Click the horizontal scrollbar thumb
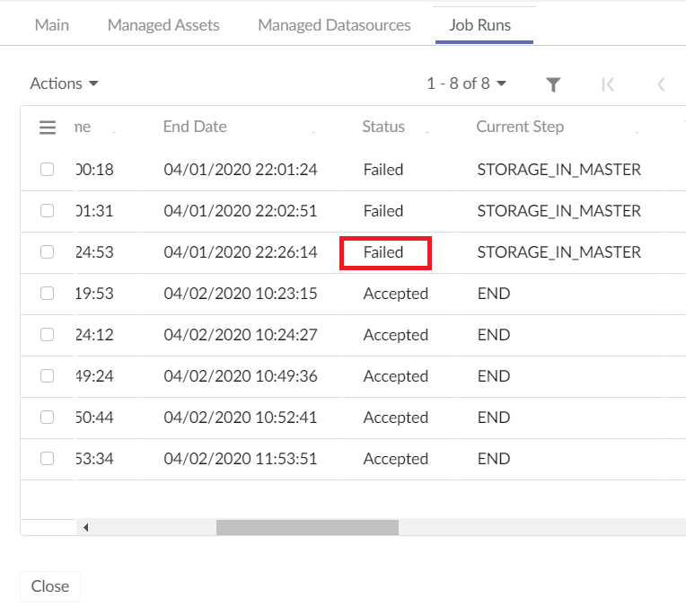This screenshot has width=686, height=616. click(307, 527)
